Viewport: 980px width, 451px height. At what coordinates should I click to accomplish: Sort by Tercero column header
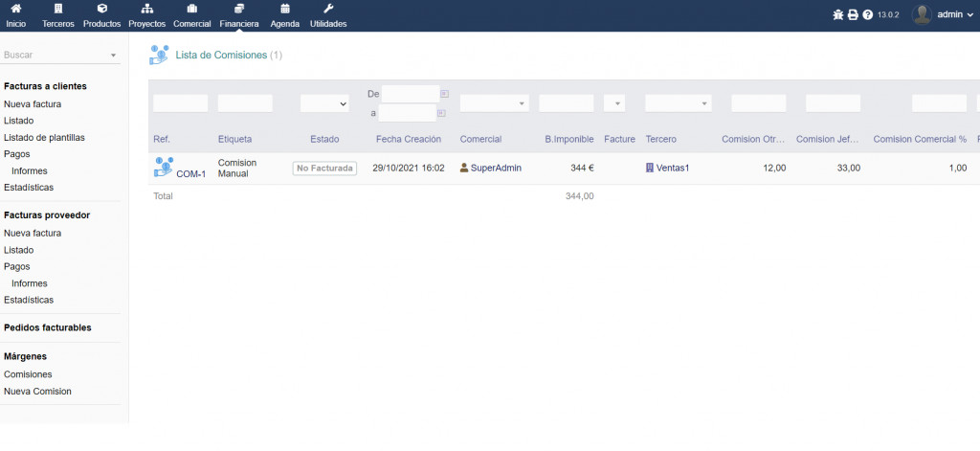tap(660, 139)
